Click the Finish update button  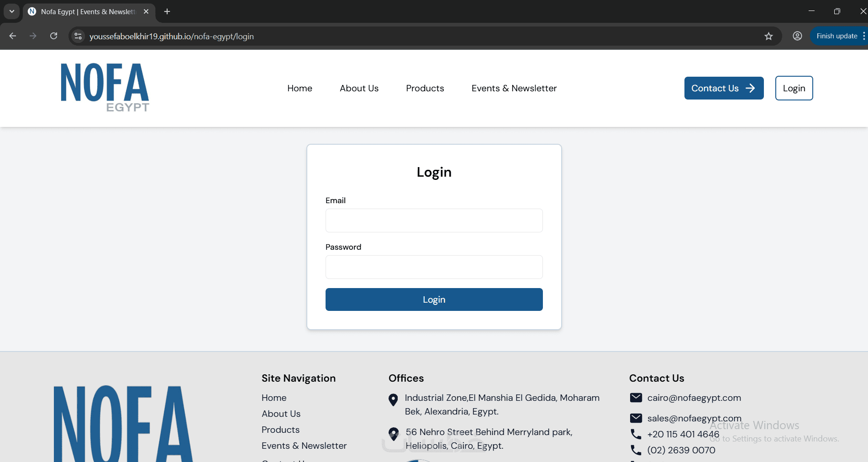(x=837, y=36)
